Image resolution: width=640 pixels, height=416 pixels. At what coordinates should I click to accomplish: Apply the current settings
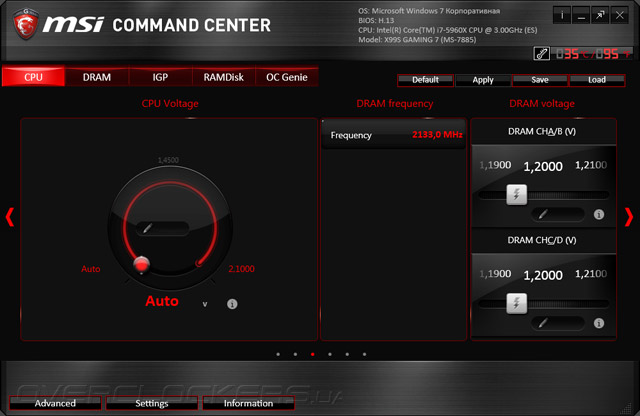[483, 80]
